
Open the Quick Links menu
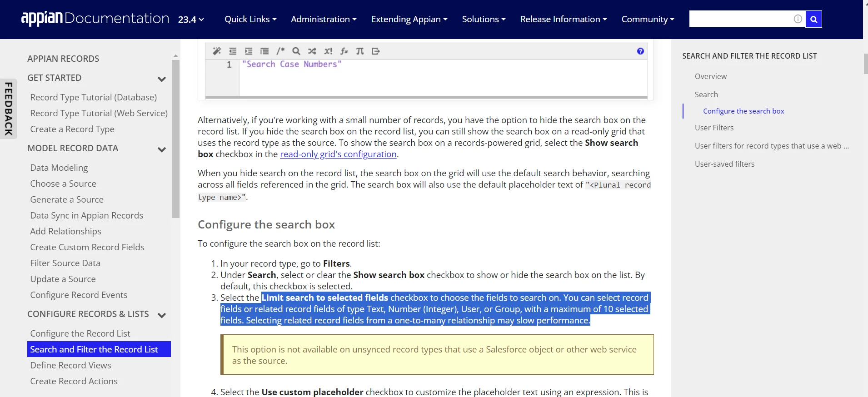click(x=250, y=19)
